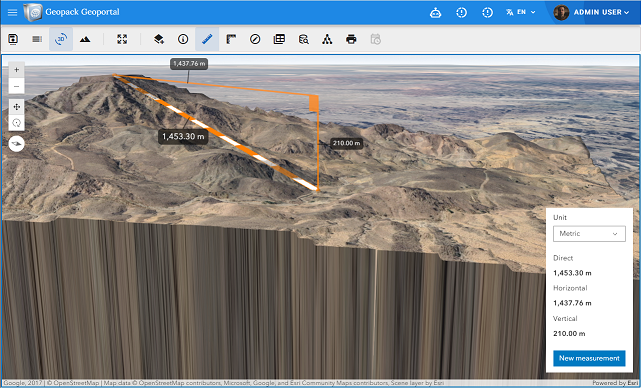Click the print icon
The image size is (642, 388).
[x=351, y=39]
